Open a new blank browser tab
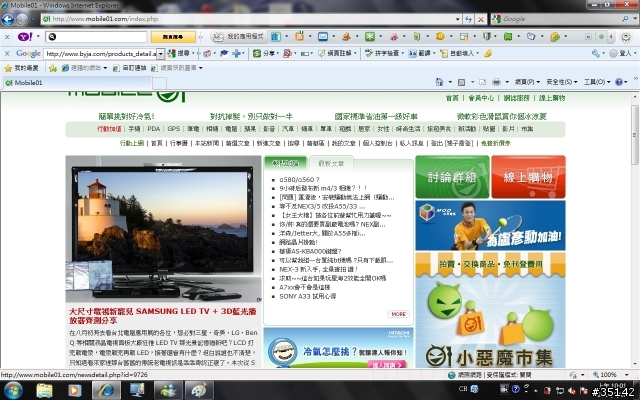This screenshot has height=400, width=640. [159, 83]
